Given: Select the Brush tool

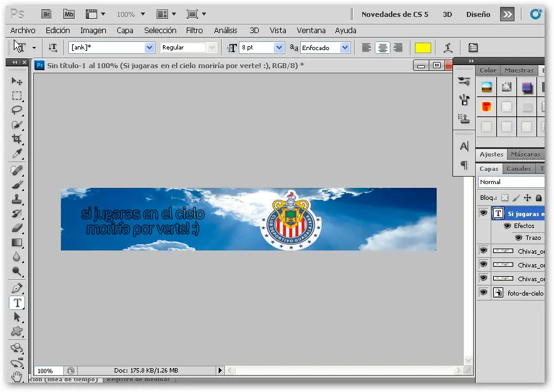Looking at the screenshot, I should [16, 185].
